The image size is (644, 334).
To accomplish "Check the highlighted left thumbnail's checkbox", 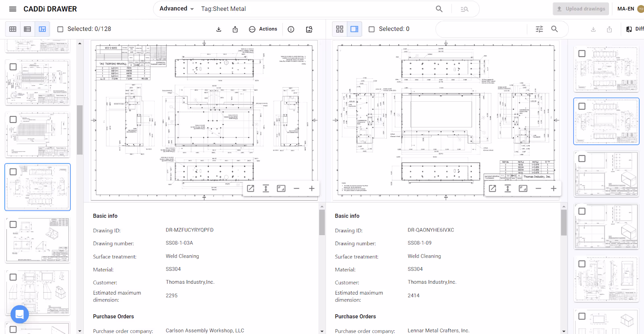I will 13,172.
